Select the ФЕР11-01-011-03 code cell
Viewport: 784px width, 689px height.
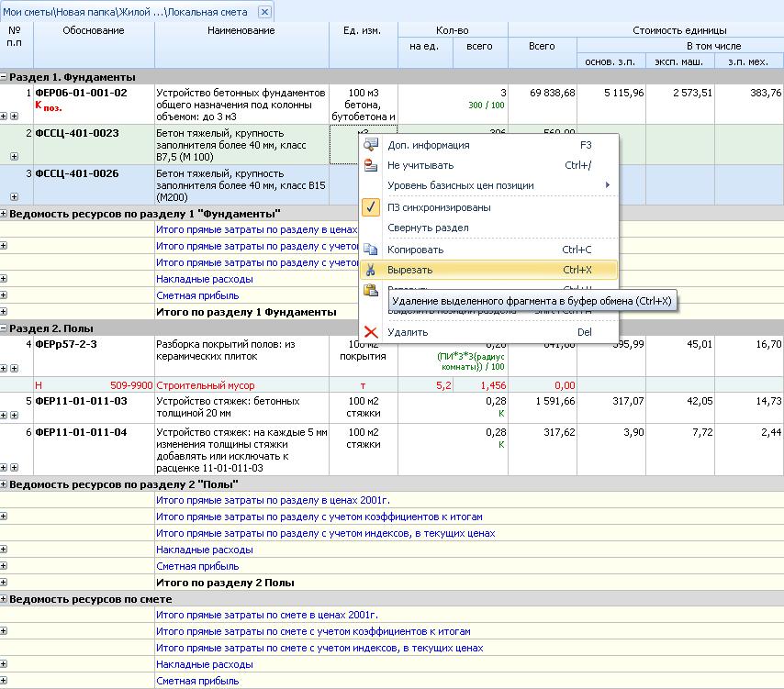[81, 401]
